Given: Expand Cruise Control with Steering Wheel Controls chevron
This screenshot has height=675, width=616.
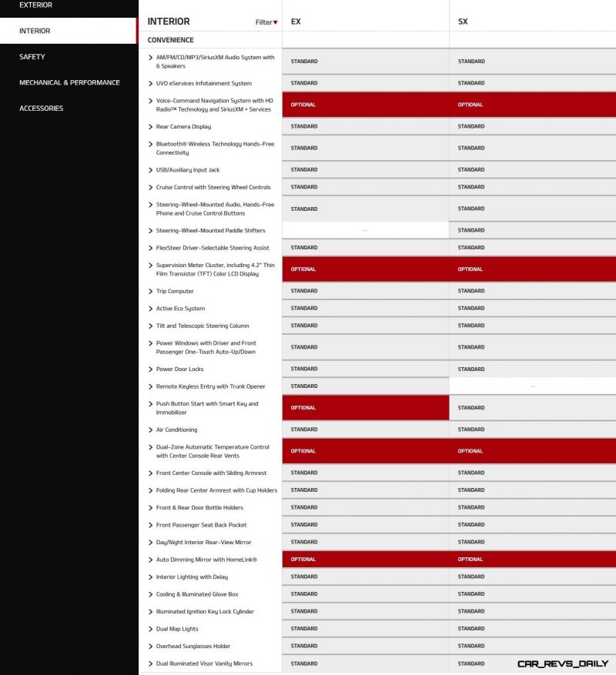Looking at the screenshot, I should 150,187.
